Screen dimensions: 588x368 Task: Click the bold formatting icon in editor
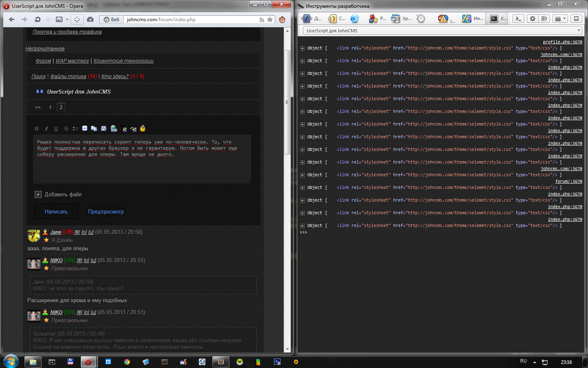[36, 129]
